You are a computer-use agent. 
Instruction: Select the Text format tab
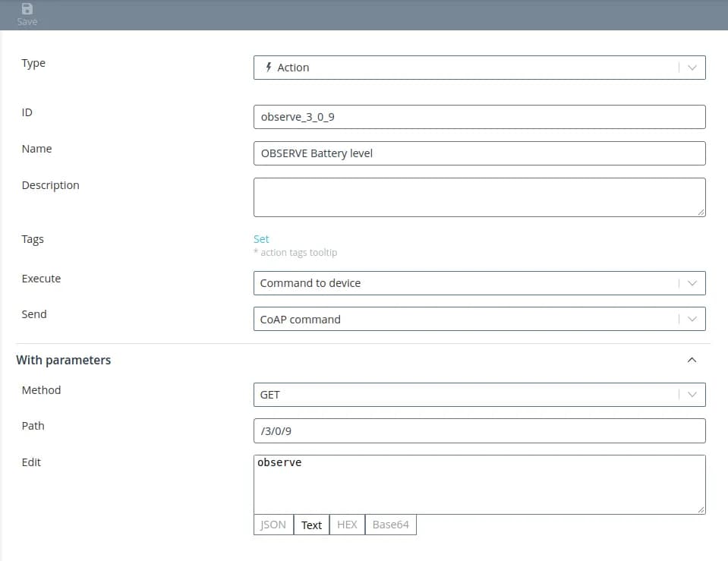click(311, 525)
